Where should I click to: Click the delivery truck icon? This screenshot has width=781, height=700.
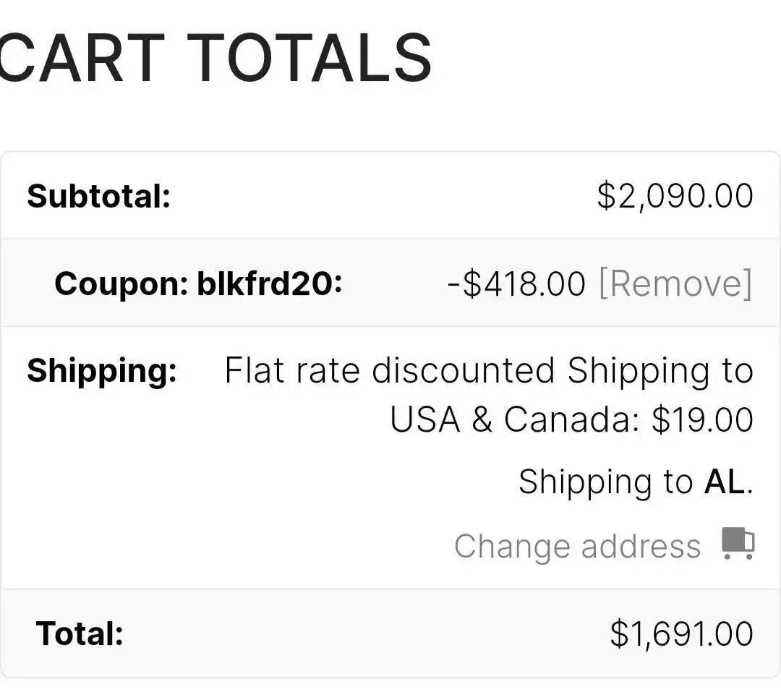(x=738, y=543)
